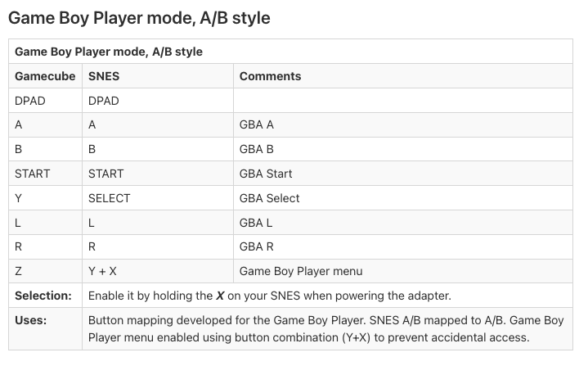588x366 pixels.
Task: Select the table caption row text
Action: (x=109, y=52)
